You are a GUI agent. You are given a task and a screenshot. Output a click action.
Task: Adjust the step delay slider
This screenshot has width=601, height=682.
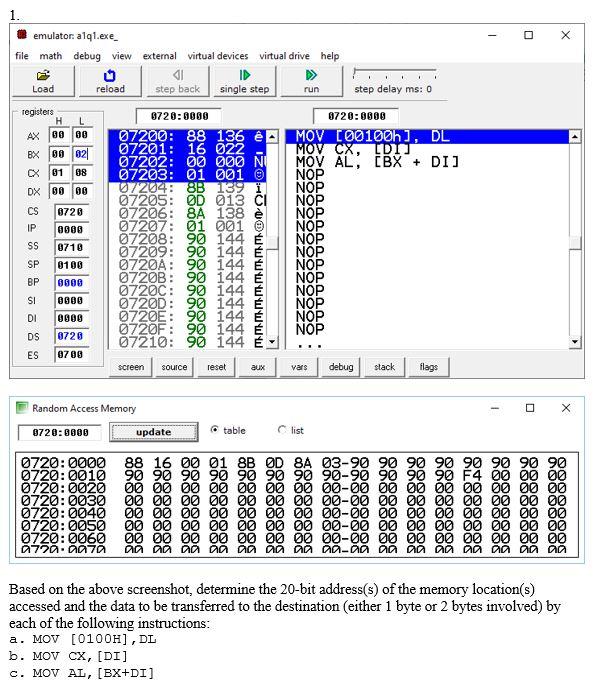click(394, 72)
